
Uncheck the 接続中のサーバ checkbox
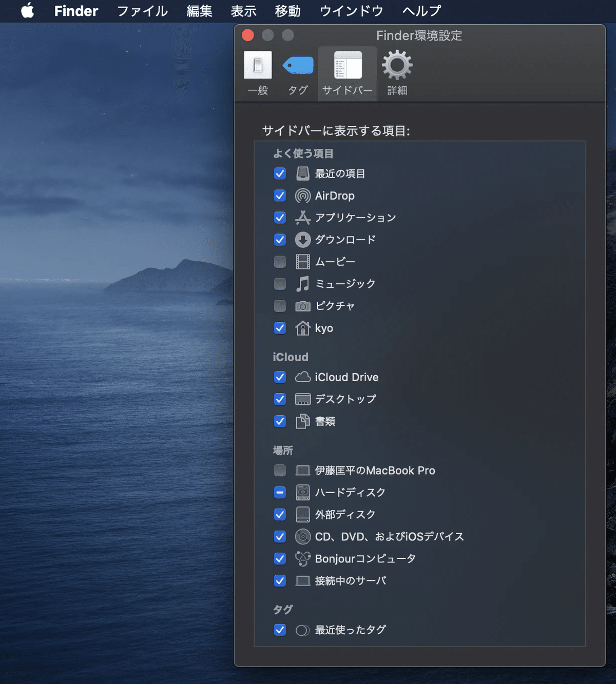click(280, 580)
